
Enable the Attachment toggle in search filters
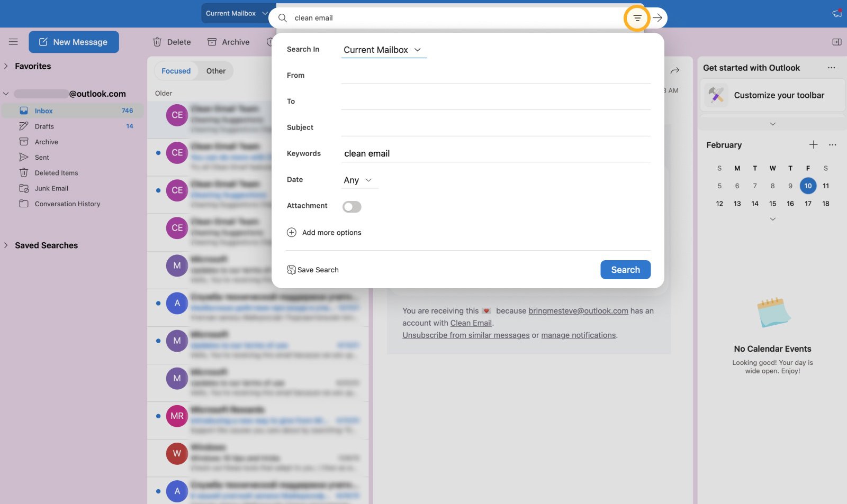[x=352, y=206]
